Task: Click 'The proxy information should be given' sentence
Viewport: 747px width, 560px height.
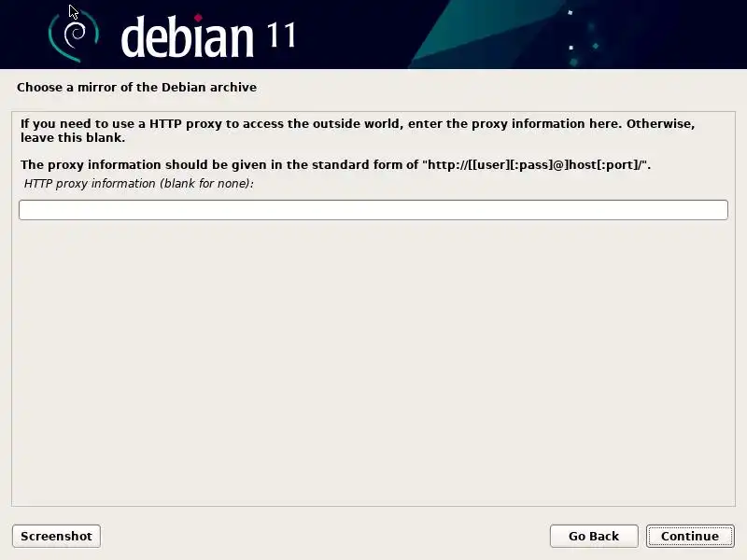Action: click(x=335, y=165)
